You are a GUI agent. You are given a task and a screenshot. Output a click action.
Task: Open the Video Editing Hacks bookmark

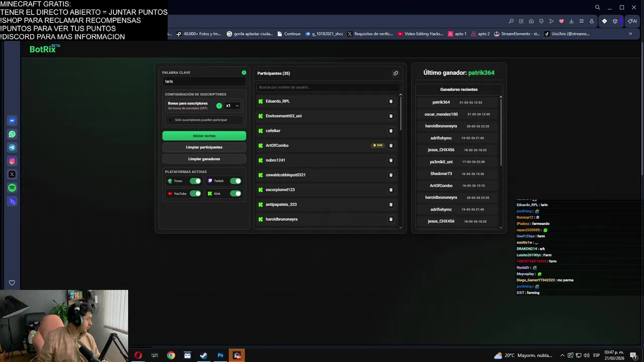[x=421, y=34]
